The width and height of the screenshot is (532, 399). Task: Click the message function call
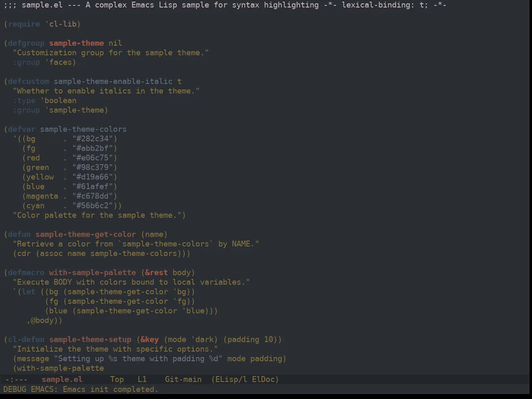click(33, 358)
